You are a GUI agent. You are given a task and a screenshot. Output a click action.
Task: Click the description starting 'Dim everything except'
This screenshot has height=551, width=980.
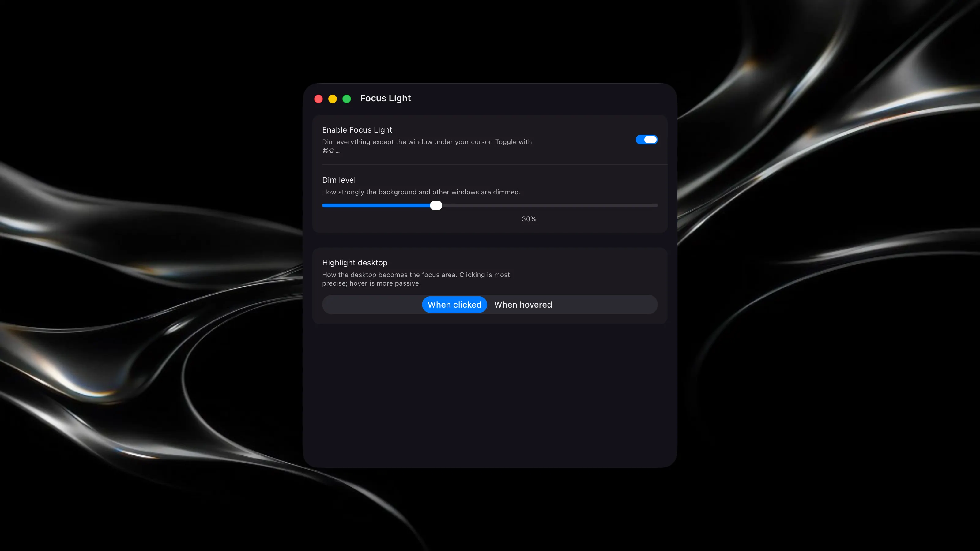(x=427, y=146)
